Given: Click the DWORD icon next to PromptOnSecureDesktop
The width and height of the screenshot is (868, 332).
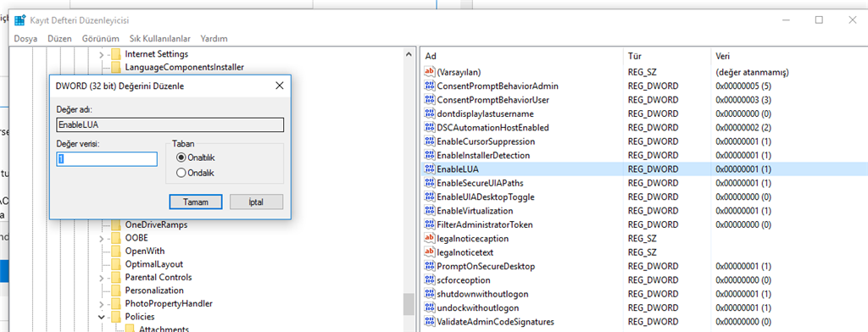Looking at the screenshot, I should [x=430, y=266].
